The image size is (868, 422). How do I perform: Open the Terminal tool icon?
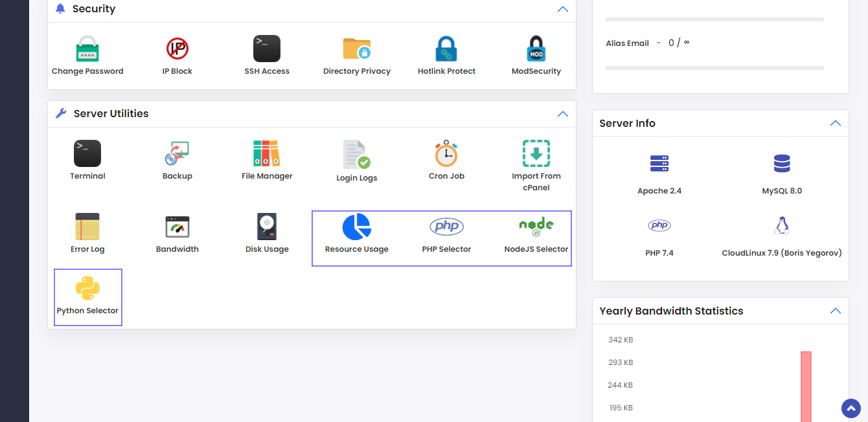[87, 154]
